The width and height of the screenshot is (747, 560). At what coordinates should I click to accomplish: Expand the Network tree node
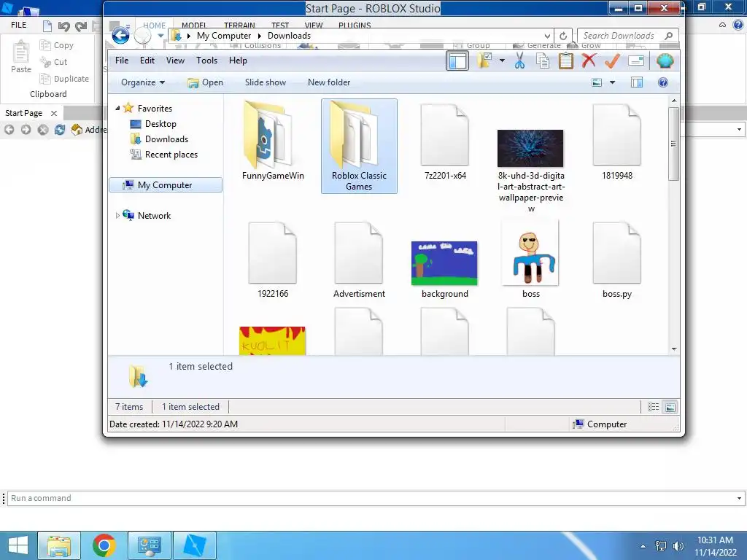[117, 216]
